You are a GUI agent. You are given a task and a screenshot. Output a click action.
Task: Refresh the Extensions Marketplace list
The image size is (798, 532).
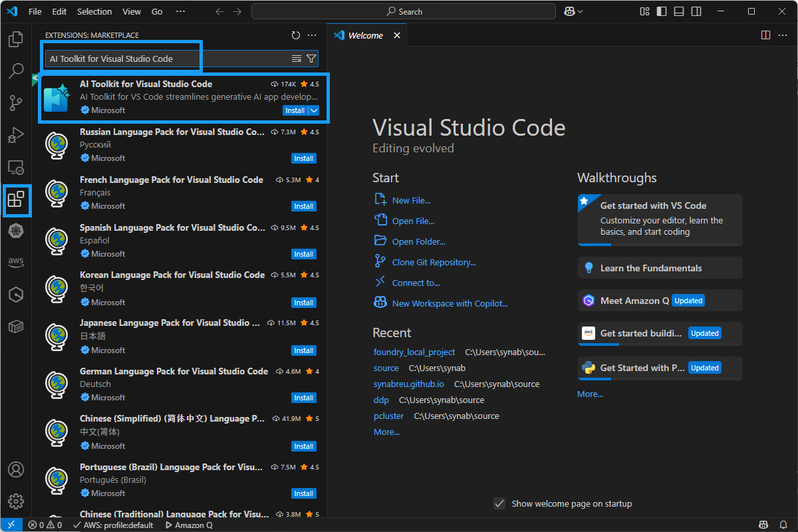tap(296, 35)
